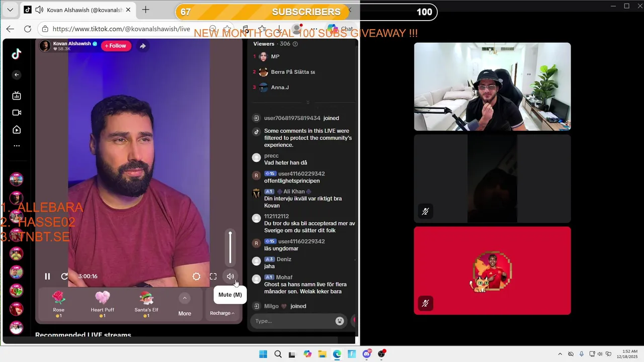Click the TikTok URL address bar
Image resolution: width=644 pixels, height=362 pixels.
tap(121, 29)
